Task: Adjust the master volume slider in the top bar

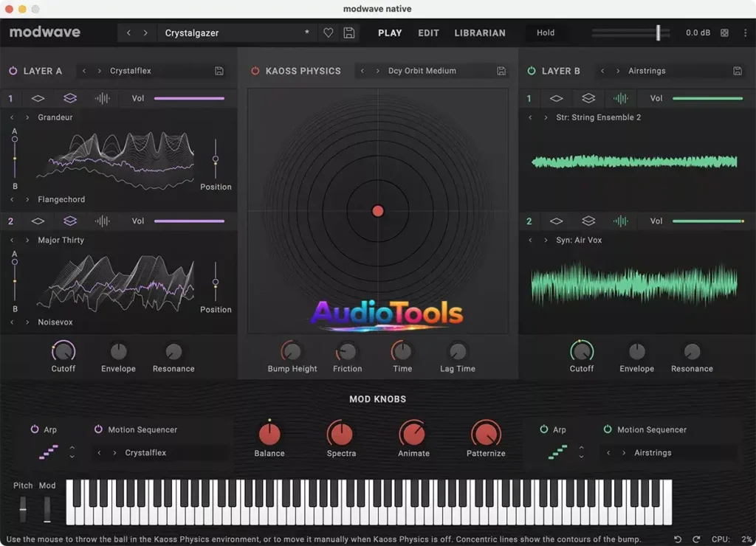Action: point(657,32)
